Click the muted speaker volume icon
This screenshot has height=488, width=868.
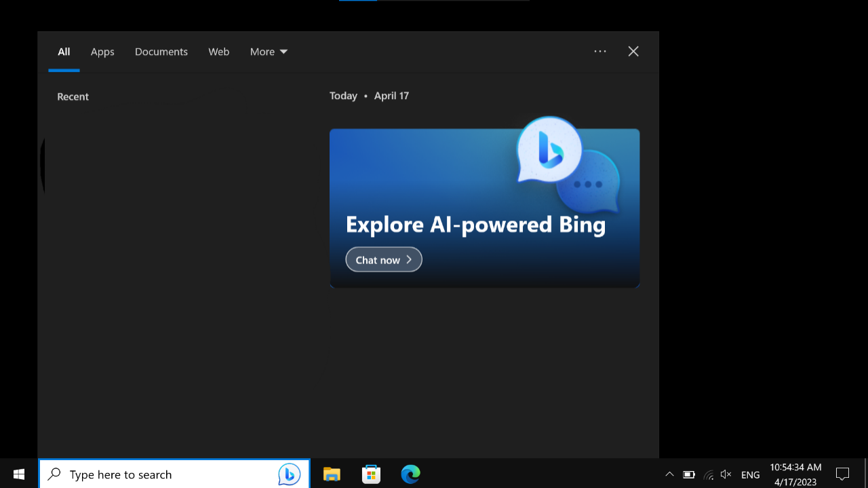[726, 474]
